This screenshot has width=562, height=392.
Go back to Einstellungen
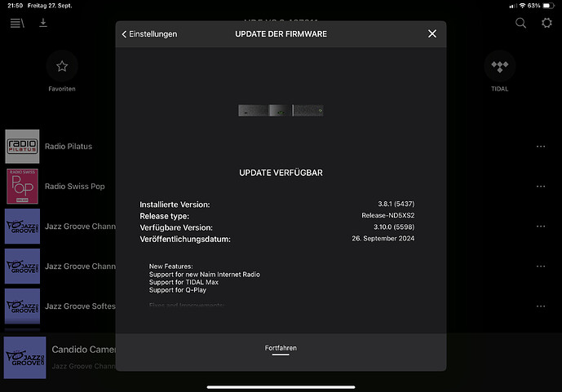pos(149,34)
